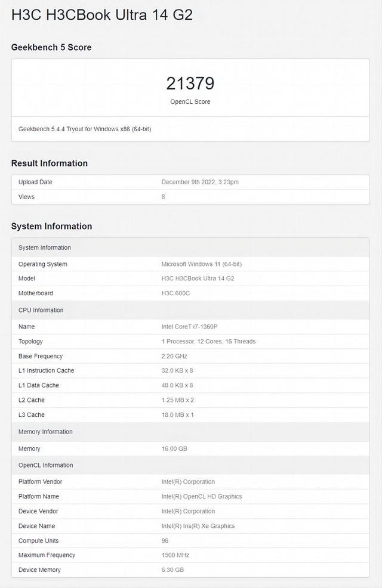Image resolution: width=382 pixels, height=588 pixels.
Task: Click the CPU Information table subheader
Action: pyautogui.click(x=41, y=310)
